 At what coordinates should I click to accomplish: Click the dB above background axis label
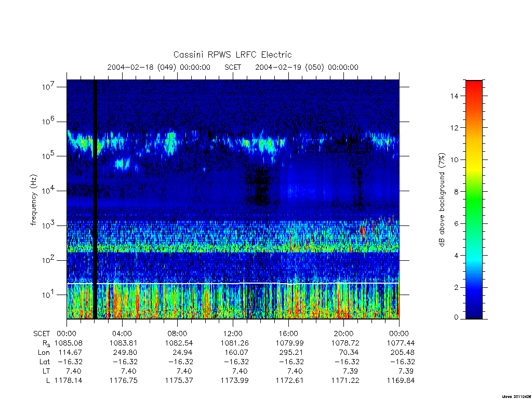coord(442,199)
